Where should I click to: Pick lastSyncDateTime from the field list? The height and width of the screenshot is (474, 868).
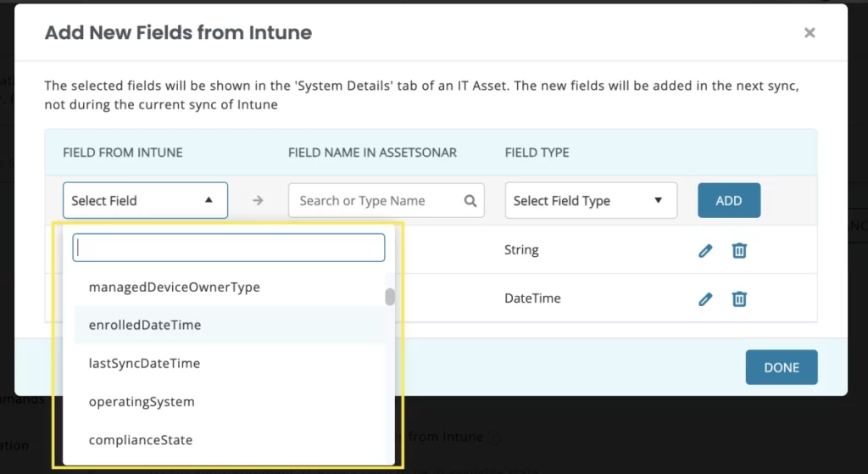[x=144, y=363]
